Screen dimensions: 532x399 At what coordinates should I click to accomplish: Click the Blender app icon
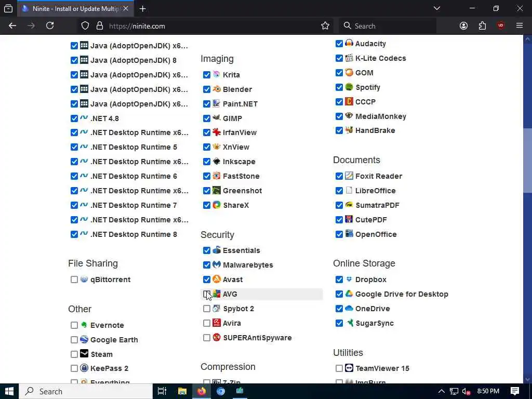point(217,89)
